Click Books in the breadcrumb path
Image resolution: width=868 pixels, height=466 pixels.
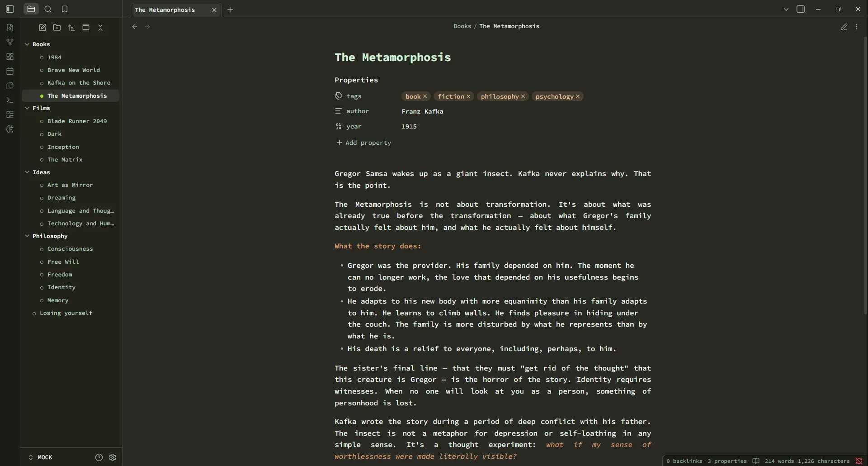pyautogui.click(x=462, y=26)
